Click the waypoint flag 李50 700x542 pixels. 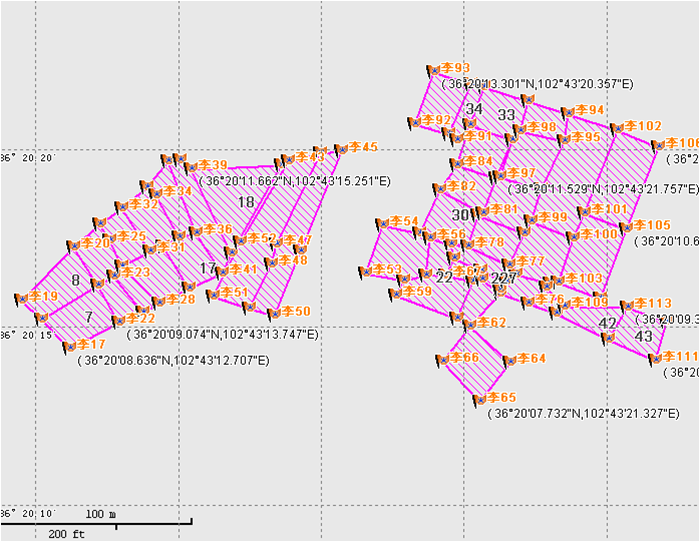(275, 313)
